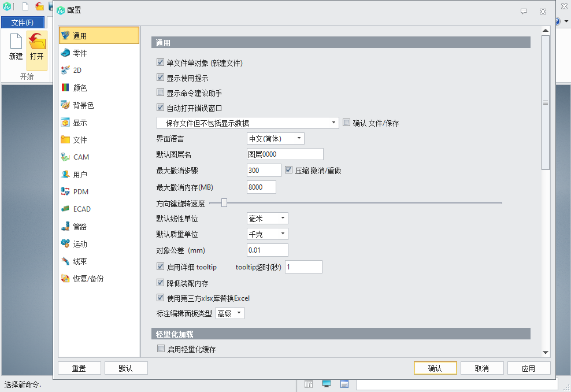Open the PDM settings category
The width and height of the screenshot is (571, 392).
(x=80, y=192)
